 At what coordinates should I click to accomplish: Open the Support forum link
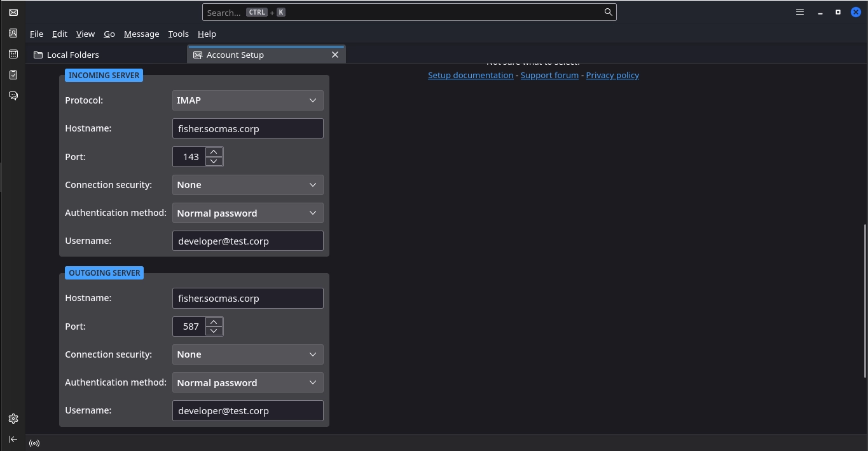pyautogui.click(x=549, y=75)
